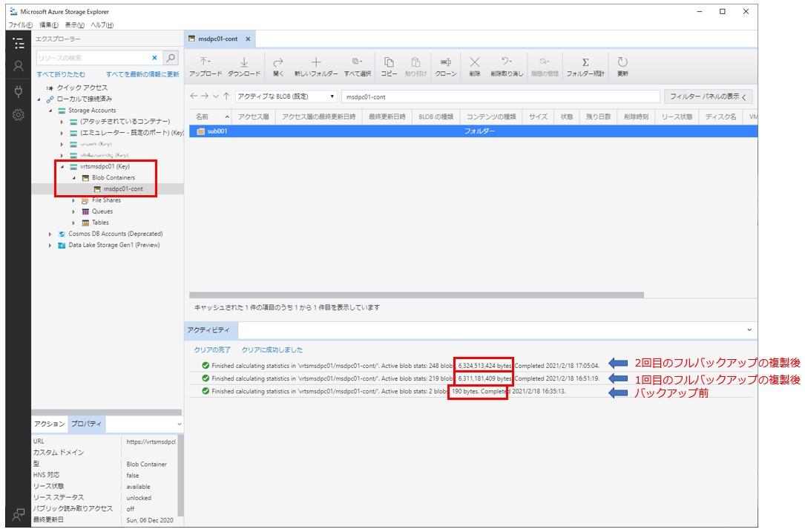
Task: Expand Data Lake Storage Gen1 (Preview) node
Action: [50, 246]
